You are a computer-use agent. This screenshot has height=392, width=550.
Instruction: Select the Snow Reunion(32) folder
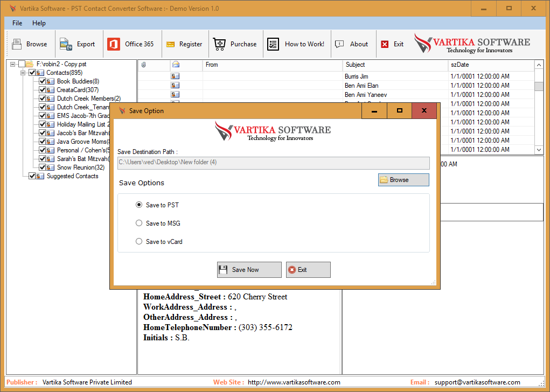81,167
